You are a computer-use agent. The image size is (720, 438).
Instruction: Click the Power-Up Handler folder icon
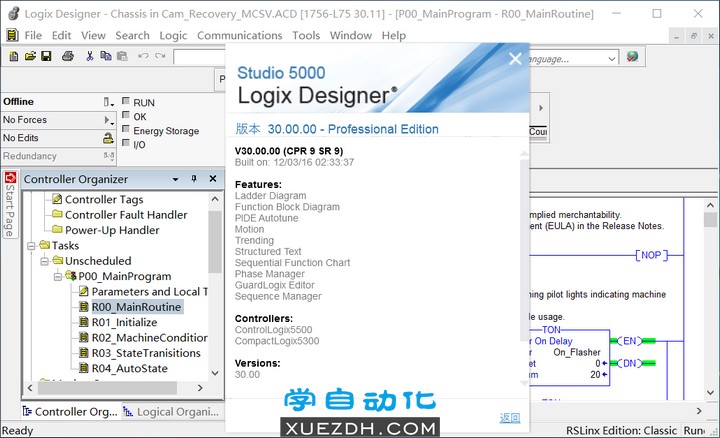[57, 229]
